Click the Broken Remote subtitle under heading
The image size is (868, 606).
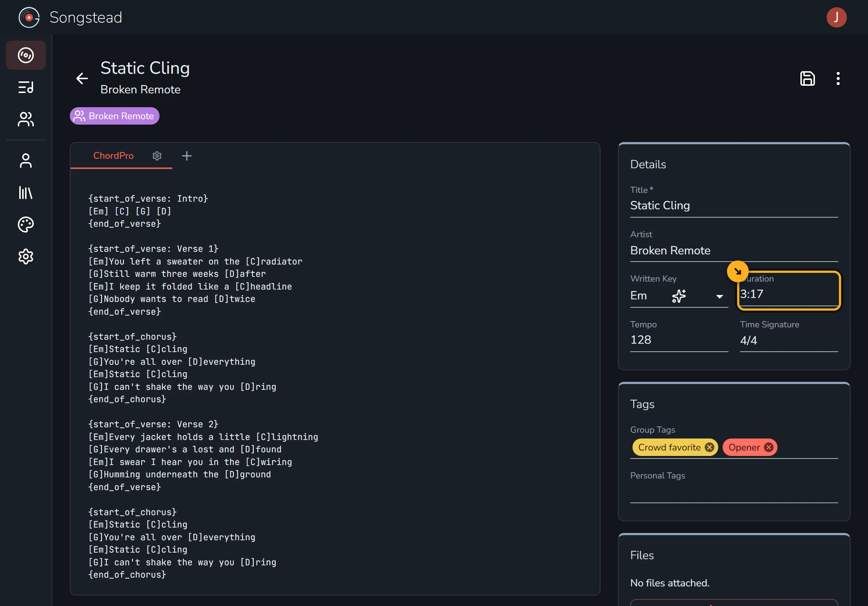140,89
